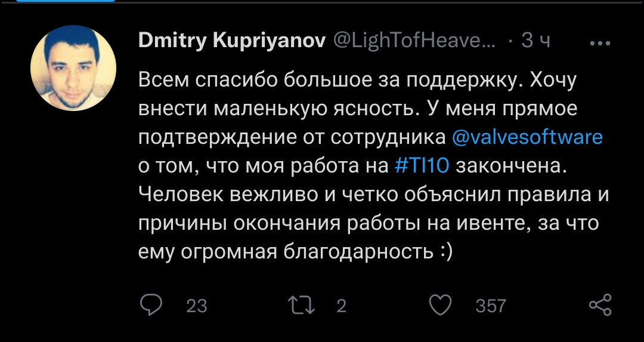Click the @LighTofHeave... username handle
Screen dimensions: 644x342
click(x=413, y=41)
